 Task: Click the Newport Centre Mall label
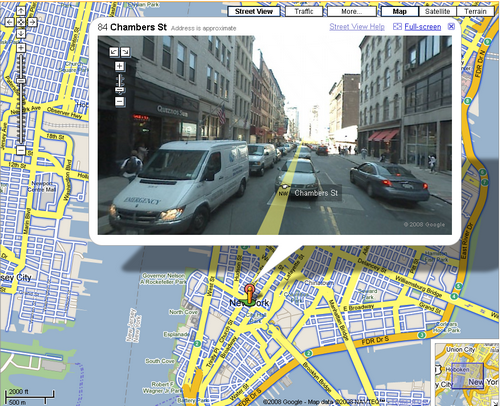click(41, 186)
